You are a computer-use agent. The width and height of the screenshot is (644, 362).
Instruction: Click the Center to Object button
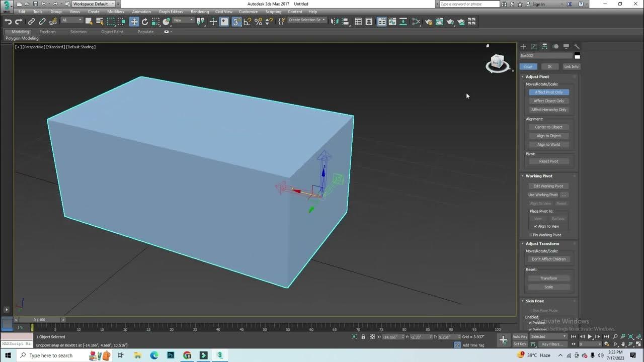(x=549, y=127)
